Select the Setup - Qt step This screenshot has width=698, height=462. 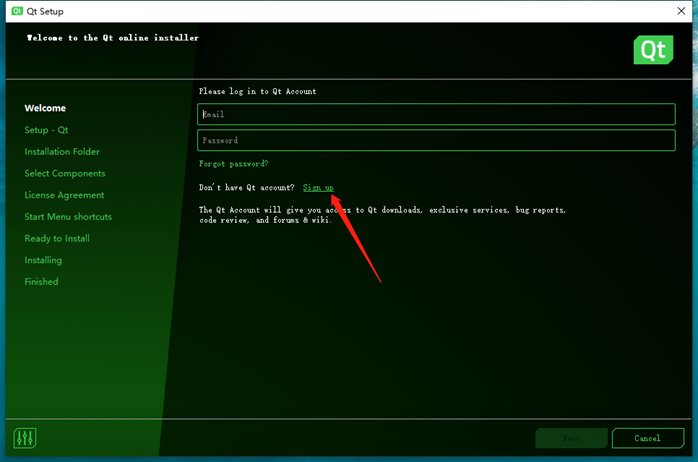pyautogui.click(x=46, y=130)
